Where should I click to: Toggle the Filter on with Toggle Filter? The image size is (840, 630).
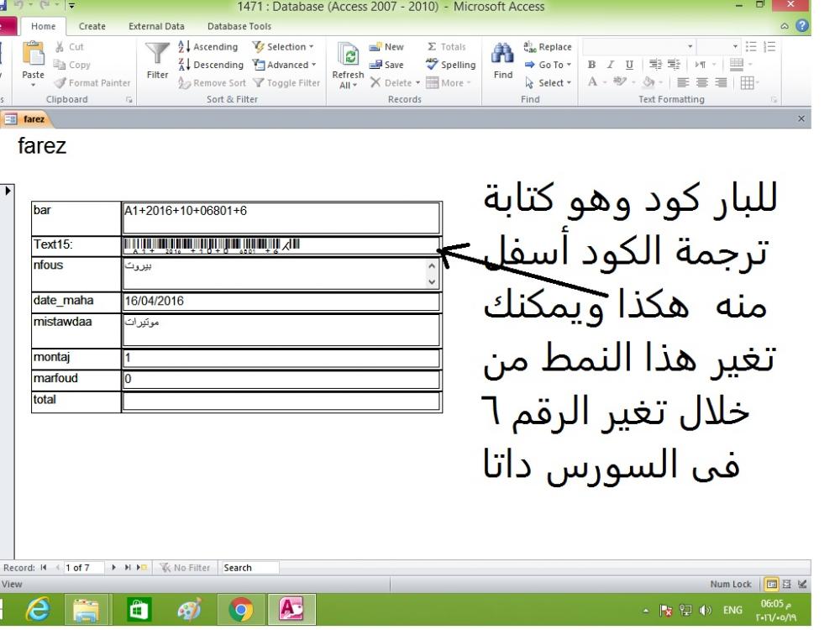286,83
